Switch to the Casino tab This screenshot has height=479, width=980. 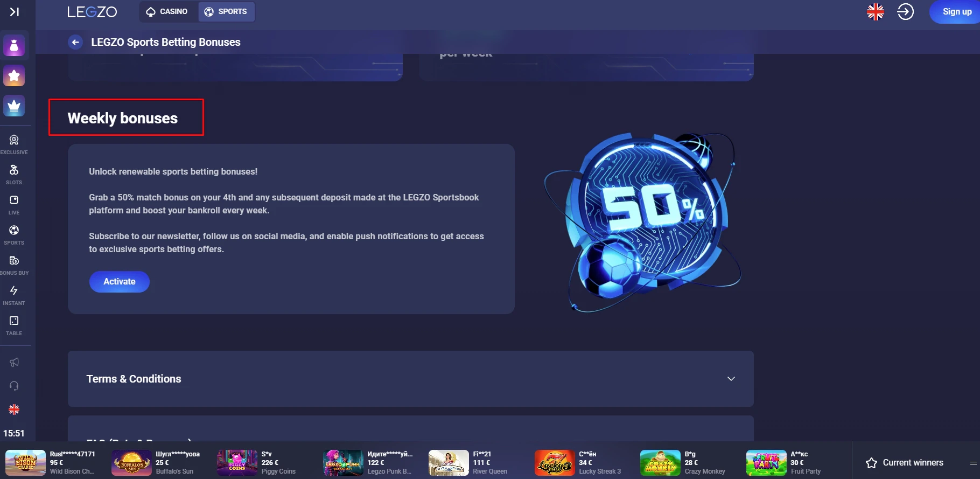(167, 11)
